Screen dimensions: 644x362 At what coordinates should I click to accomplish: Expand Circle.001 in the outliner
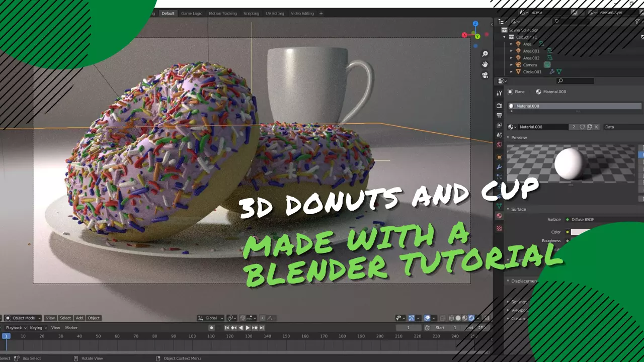[512, 72]
